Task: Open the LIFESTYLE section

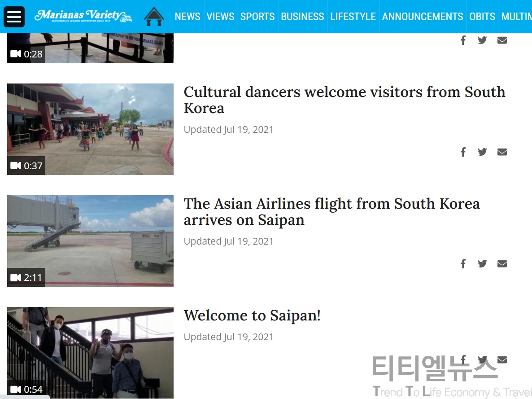Action: click(353, 17)
